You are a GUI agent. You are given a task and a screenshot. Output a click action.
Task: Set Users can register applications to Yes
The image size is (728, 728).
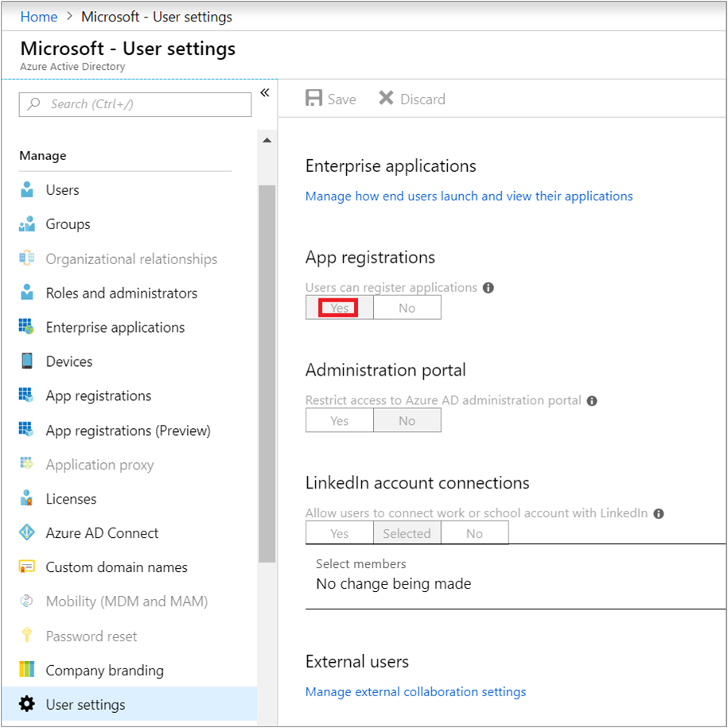click(x=340, y=308)
